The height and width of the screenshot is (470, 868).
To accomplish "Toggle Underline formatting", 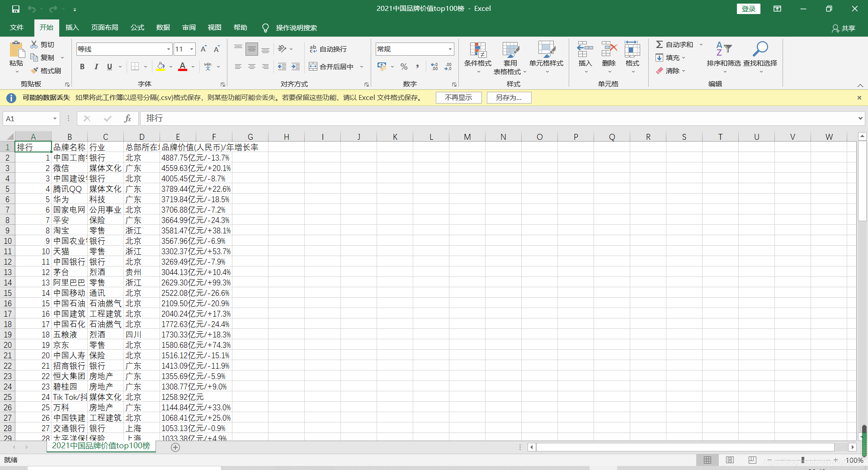I will click(x=109, y=66).
